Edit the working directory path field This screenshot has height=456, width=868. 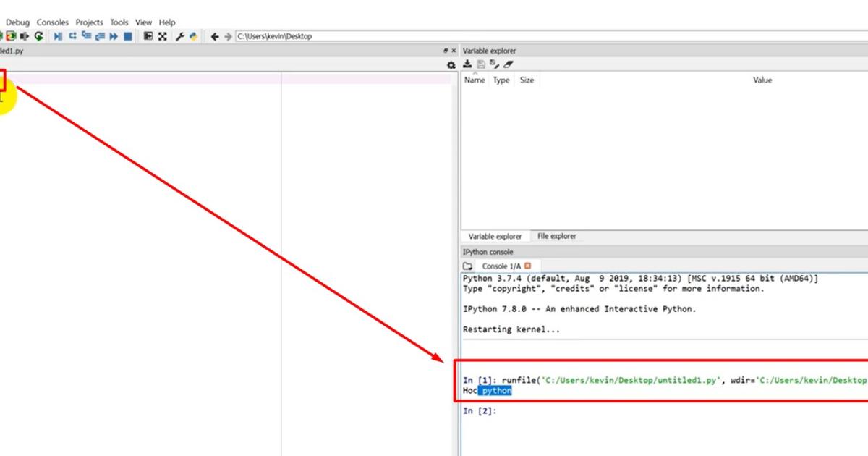551,36
